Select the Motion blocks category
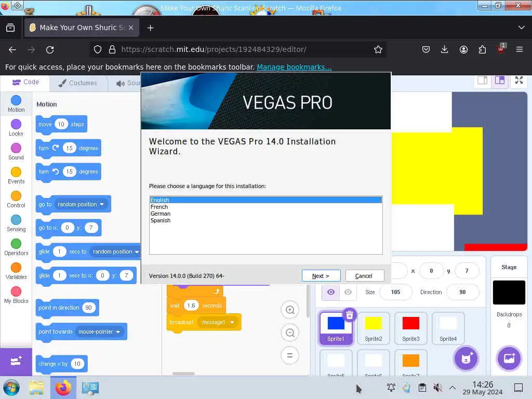Viewport: 532px width, 399px height. [16, 104]
